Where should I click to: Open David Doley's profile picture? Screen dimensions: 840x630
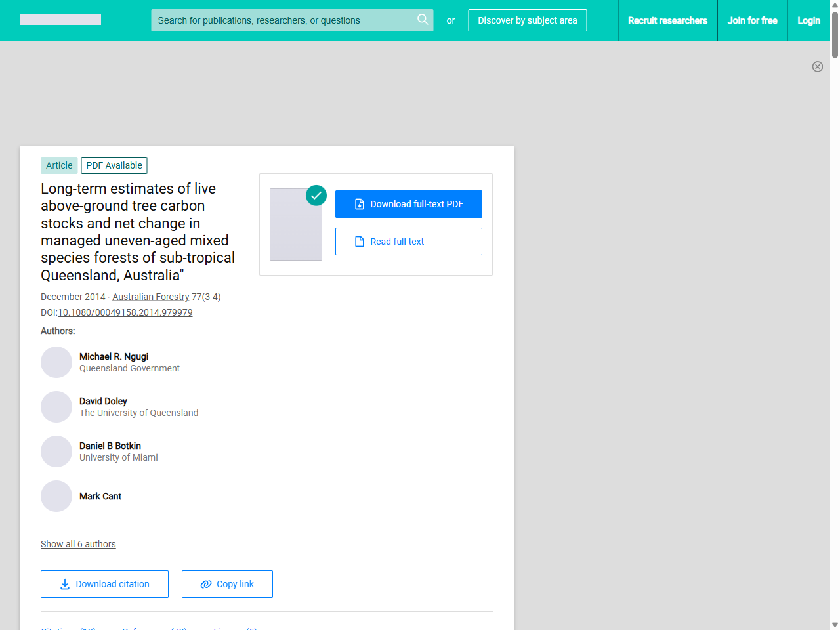coord(56,407)
